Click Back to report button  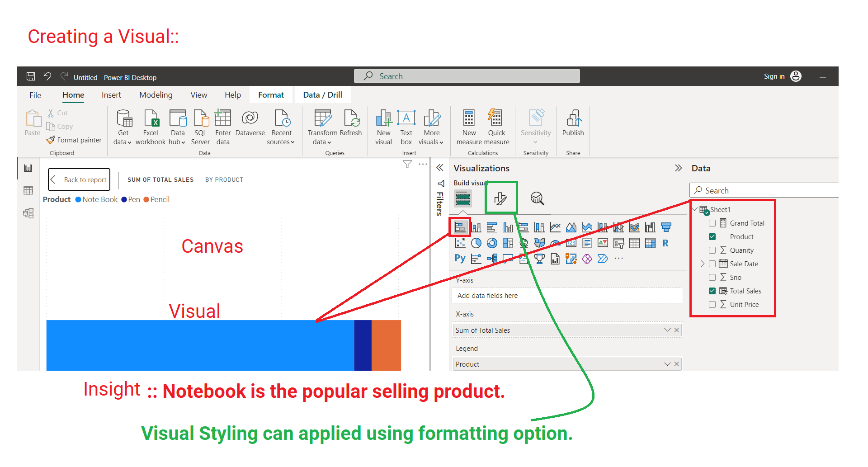coord(79,179)
